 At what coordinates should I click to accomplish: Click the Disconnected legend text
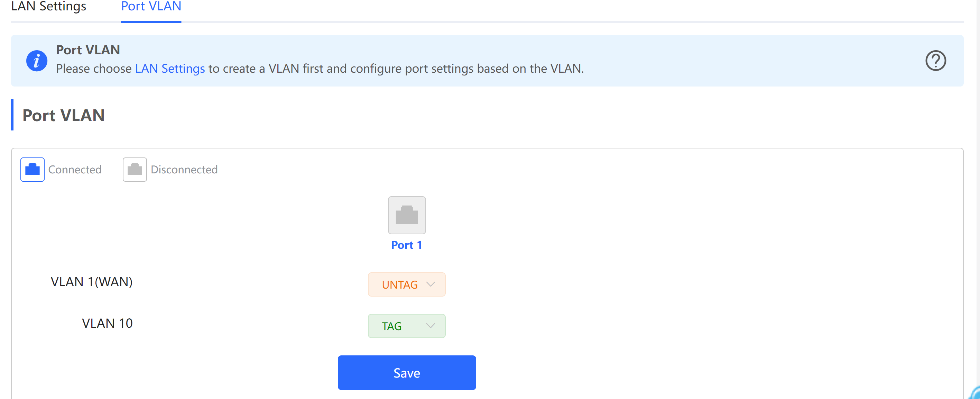(185, 170)
